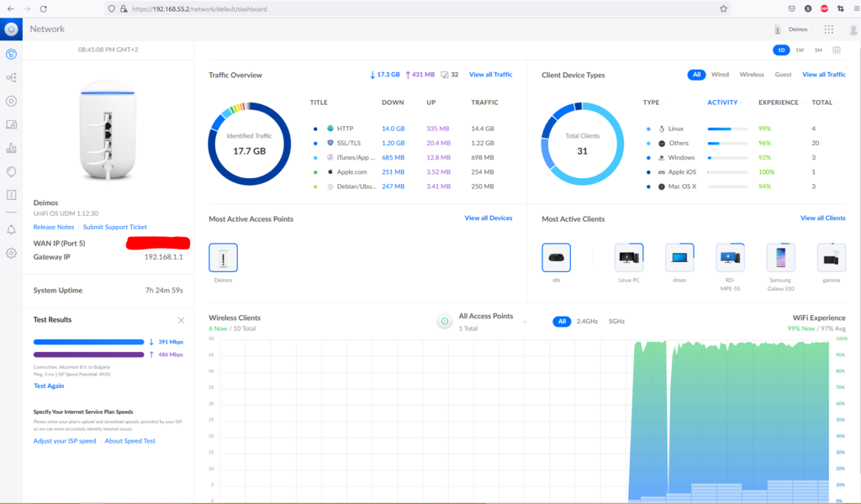Click the notifications bell icon
This screenshot has height=504, width=861.
[11, 229]
